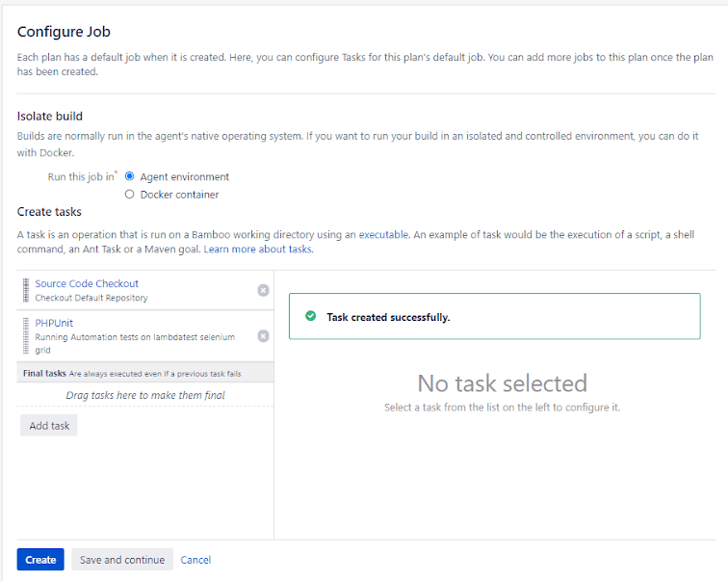
Task: Cancel the job configuration
Action: point(195,560)
